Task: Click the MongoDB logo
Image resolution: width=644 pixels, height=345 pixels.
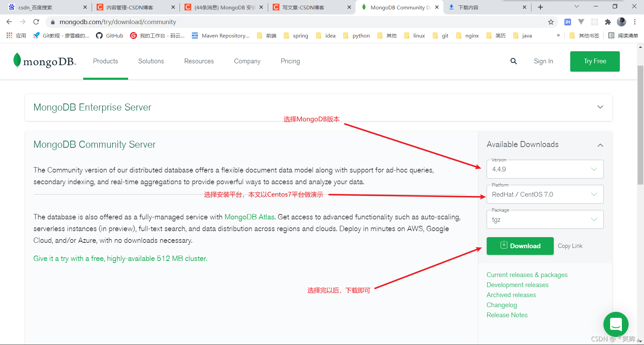Action: [x=44, y=61]
